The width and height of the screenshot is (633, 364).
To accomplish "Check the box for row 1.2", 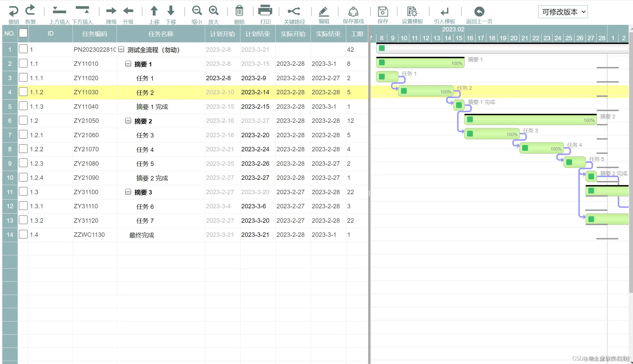I will (23, 120).
